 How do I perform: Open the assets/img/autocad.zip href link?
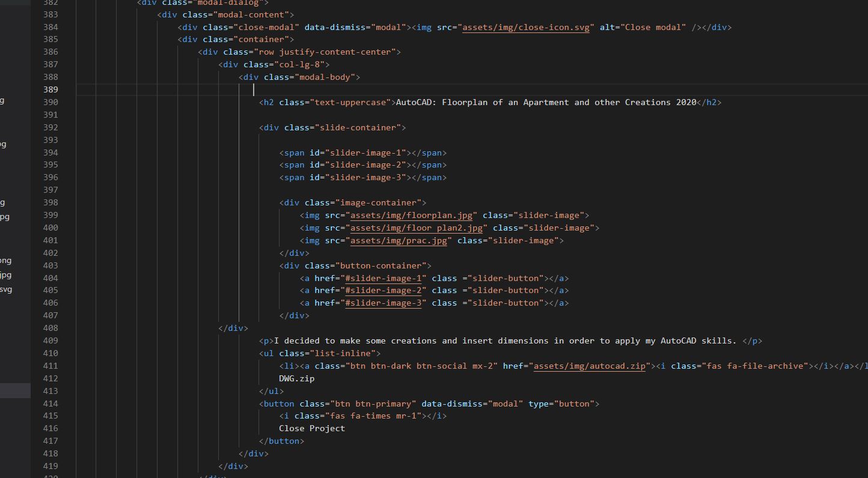[x=589, y=366]
